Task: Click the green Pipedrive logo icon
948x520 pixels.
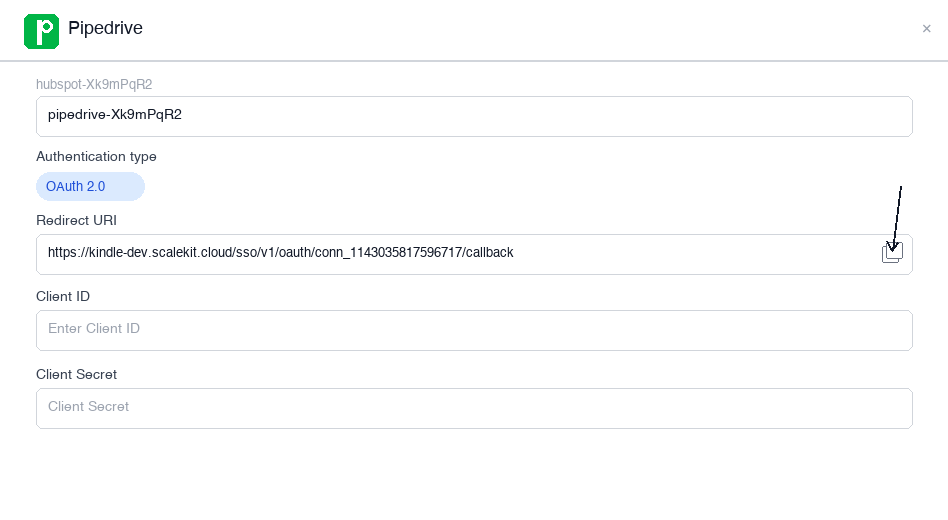Action: pyautogui.click(x=41, y=30)
